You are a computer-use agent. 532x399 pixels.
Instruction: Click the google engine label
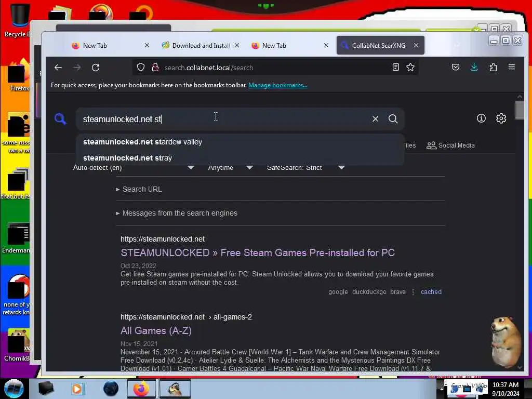(x=338, y=292)
